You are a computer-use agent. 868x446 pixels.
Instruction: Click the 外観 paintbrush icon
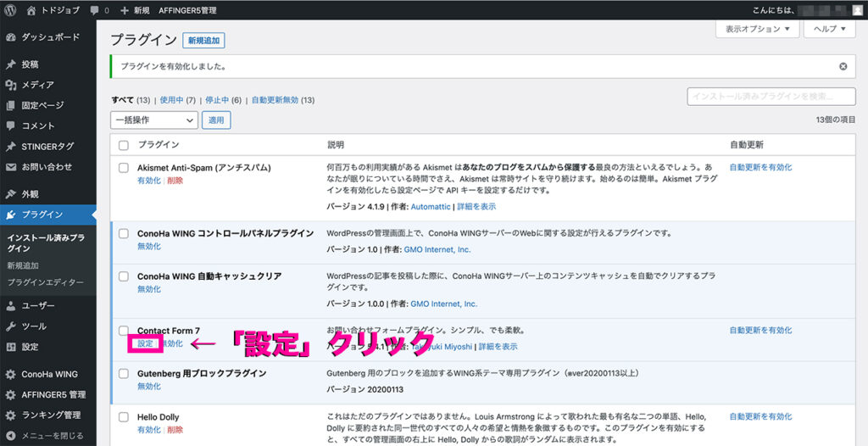click(10, 194)
